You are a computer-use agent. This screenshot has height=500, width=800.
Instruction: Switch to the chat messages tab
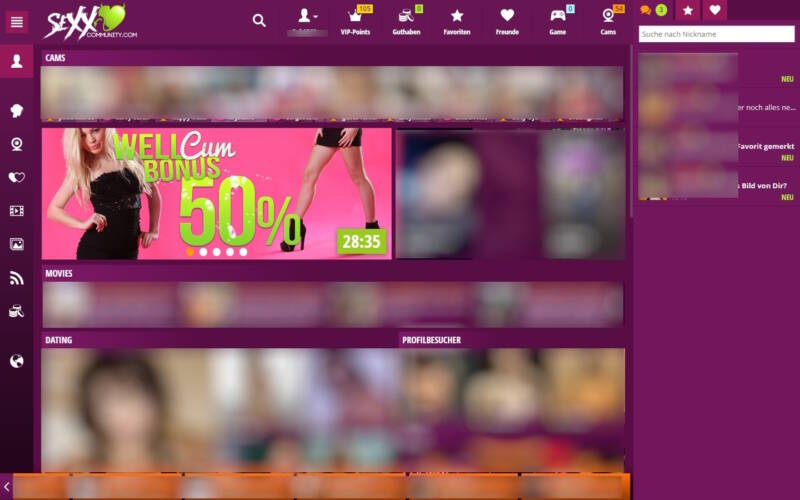coord(651,10)
